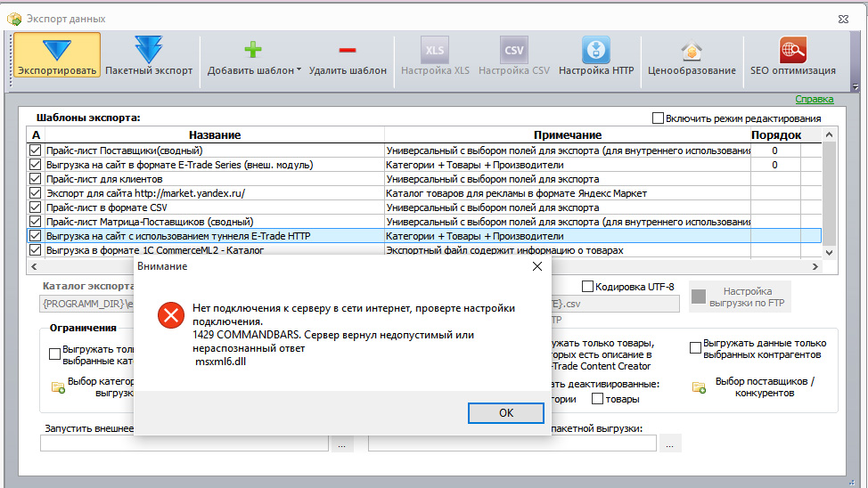Close the Внимание dialog with X
The width and height of the screenshot is (868, 488).
(537, 266)
